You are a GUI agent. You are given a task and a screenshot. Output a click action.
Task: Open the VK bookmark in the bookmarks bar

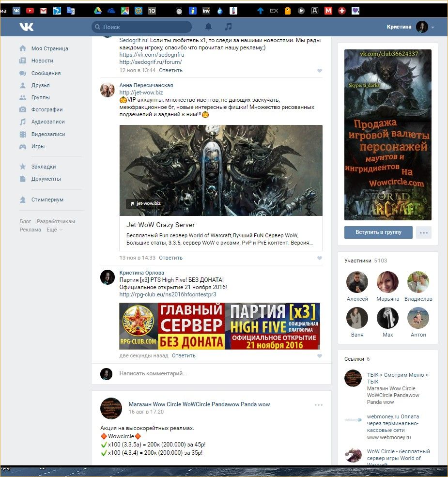click(x=16, y=11)
